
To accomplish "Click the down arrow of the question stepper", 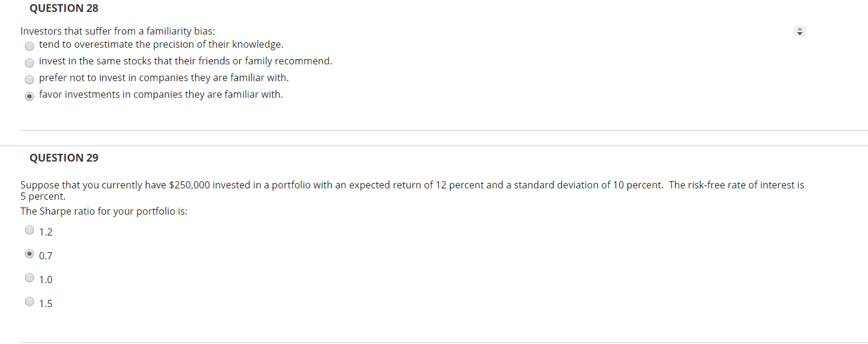I will (x=799, y=34).
